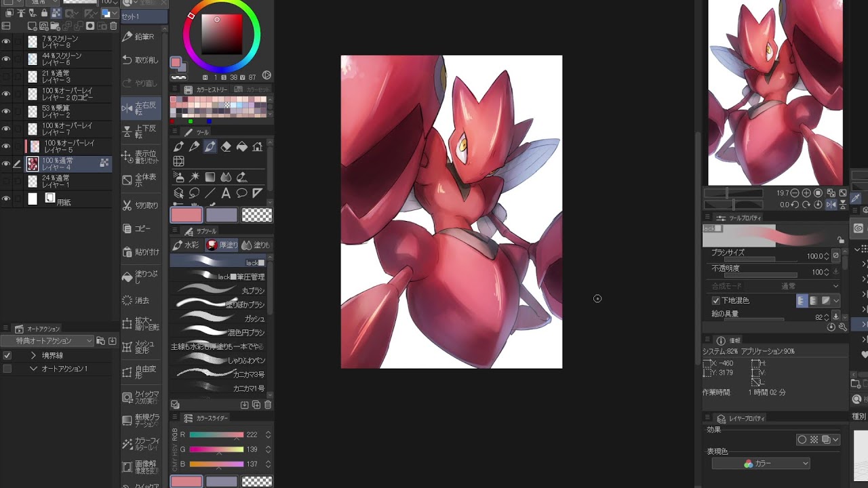Click the 自由変形 free transform command
Viewport: 868px width, 488px height.
point(140,371)
